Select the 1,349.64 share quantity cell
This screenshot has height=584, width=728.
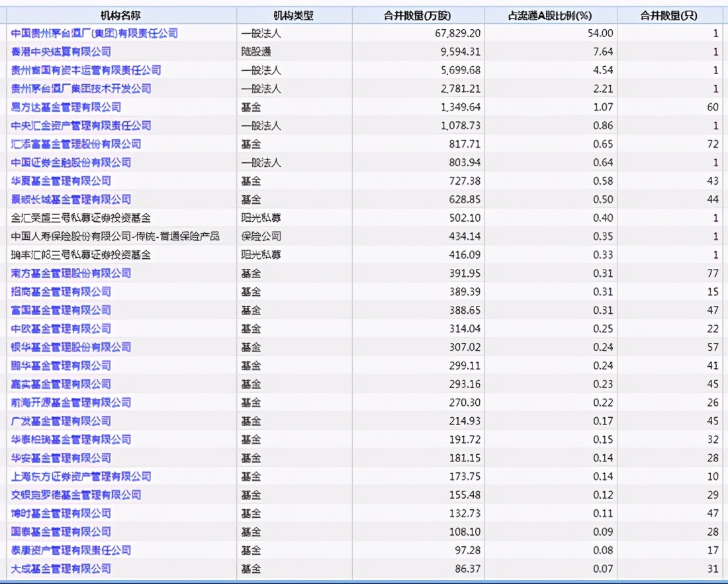(x=460, y=107)
